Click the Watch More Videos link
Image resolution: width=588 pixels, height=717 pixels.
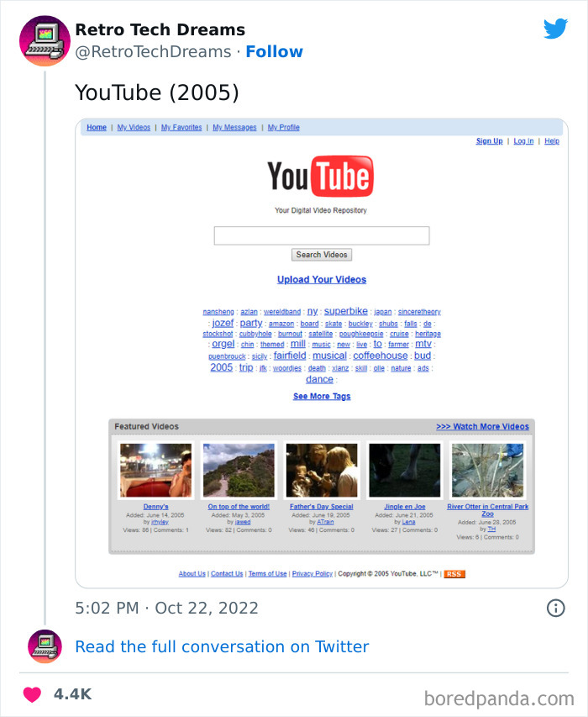click(482, 427)
